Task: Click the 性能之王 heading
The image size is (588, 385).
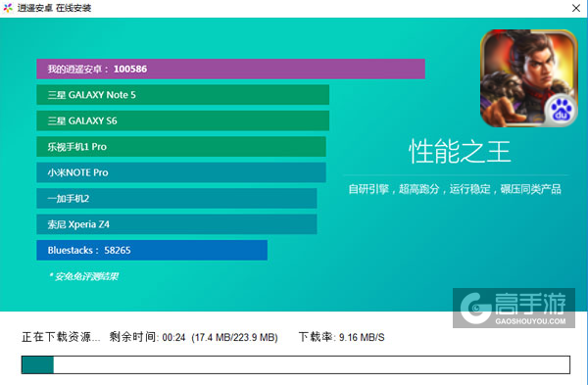Action: coord(460,152)
